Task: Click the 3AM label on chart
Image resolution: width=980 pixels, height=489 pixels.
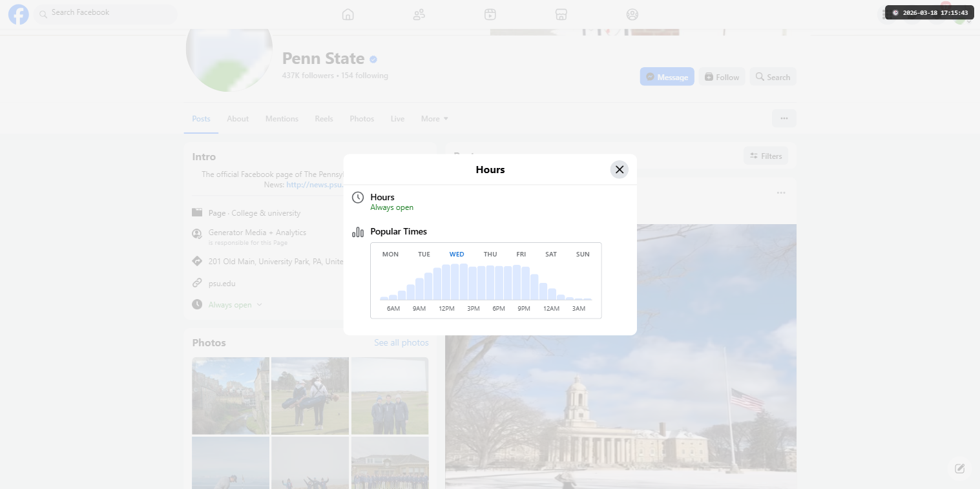Action: coord(579,309)
